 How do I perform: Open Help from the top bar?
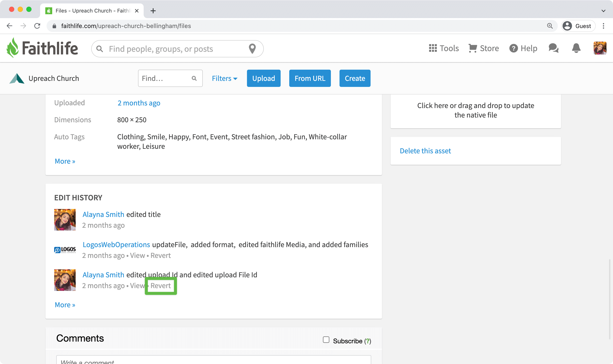tap(523, 48)
